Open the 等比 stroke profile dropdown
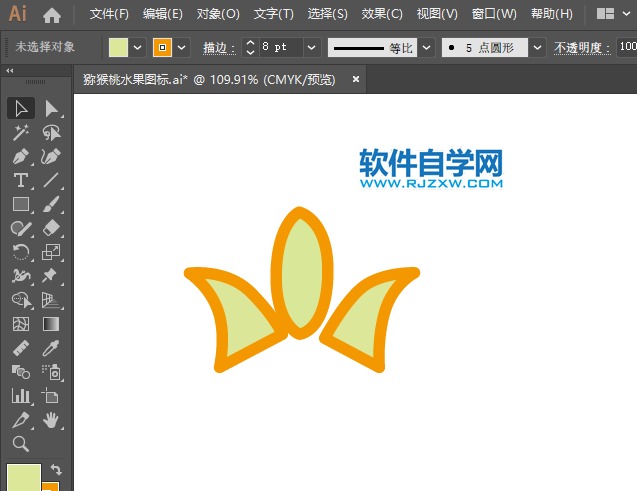Image resolution: width=637 pixels, height=491 pixels. (426, 48)
